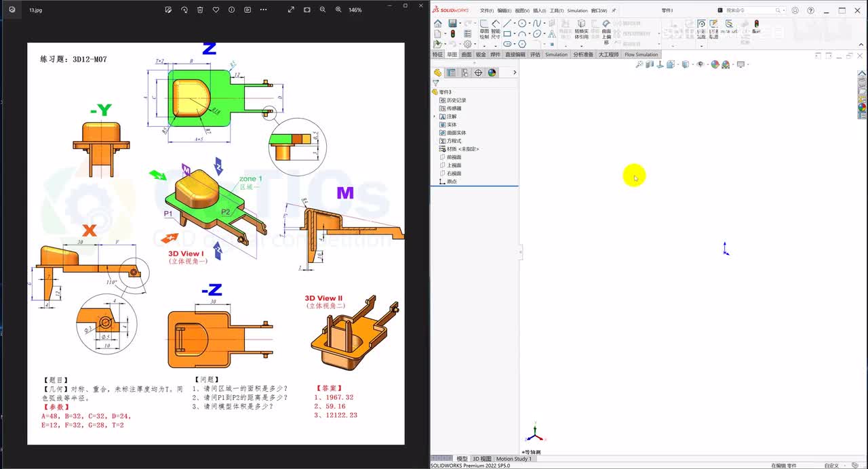The image size is (868, 469).
Task: Rotate the image in Photos viewer
Action: 184,9
